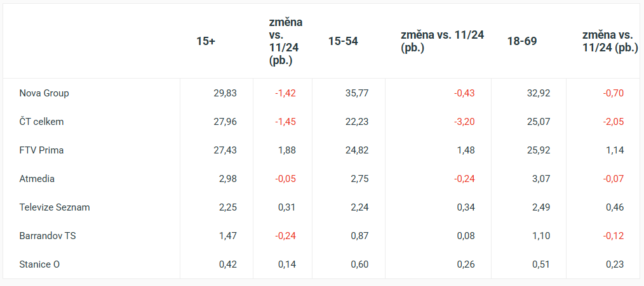Select the Barrandov TS row label

click(x=48, y=236)
